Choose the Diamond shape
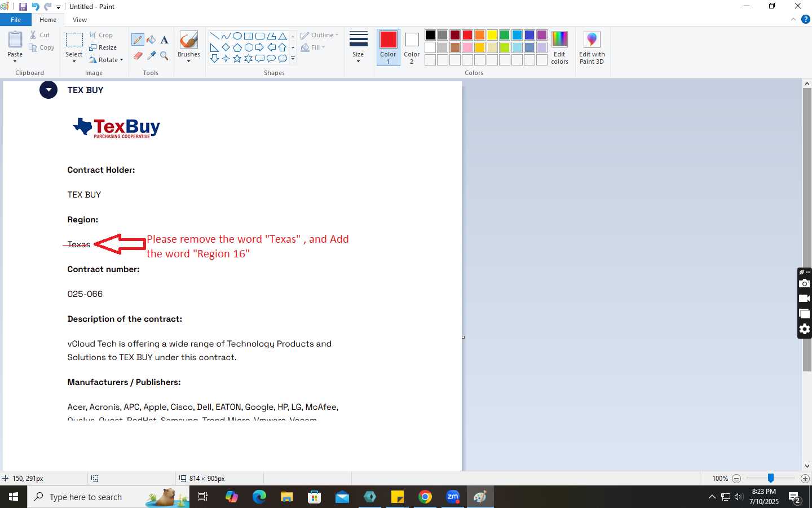812x508 pixels. pos(226,47)
